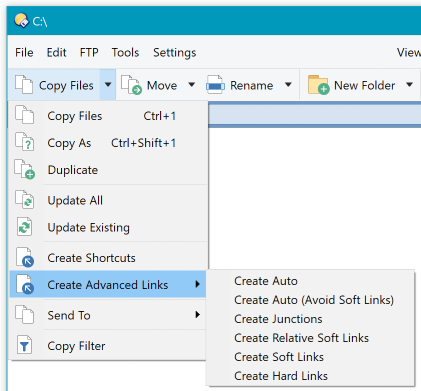
Task: Click the Update Existing green arrows icon
Action: 25,227
